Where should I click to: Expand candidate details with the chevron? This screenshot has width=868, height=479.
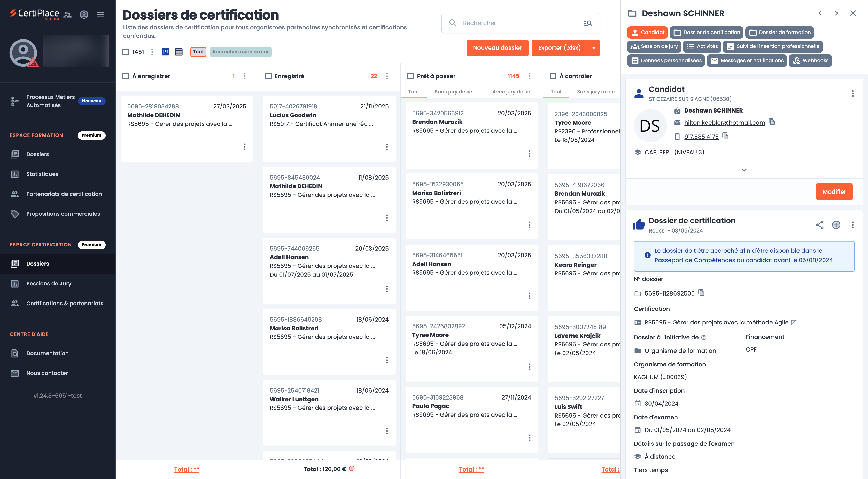click(x=744, y=170)
